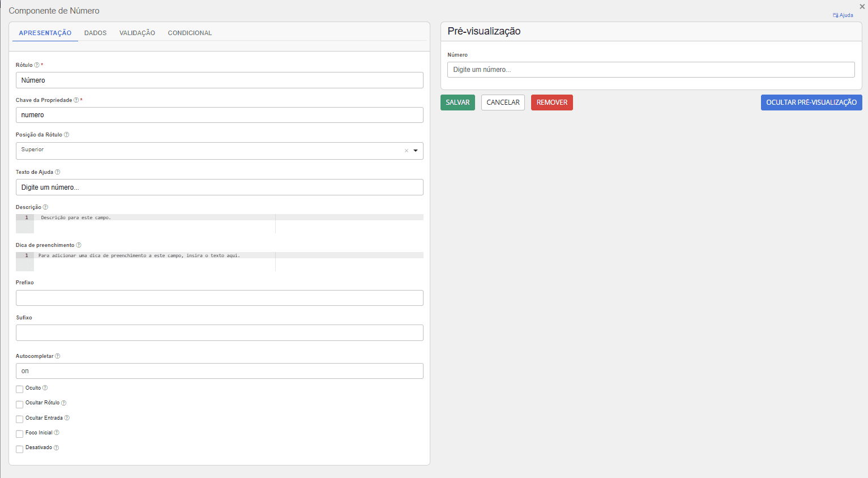Toggle the Desativado checkbox
Viewport: 868px width, 478px height.
tap(19, 449)
